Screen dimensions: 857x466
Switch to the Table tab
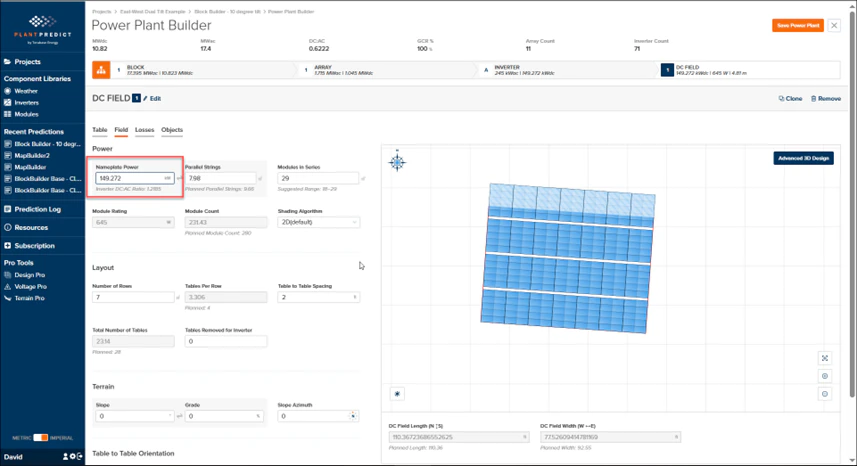tap(99, 130)
